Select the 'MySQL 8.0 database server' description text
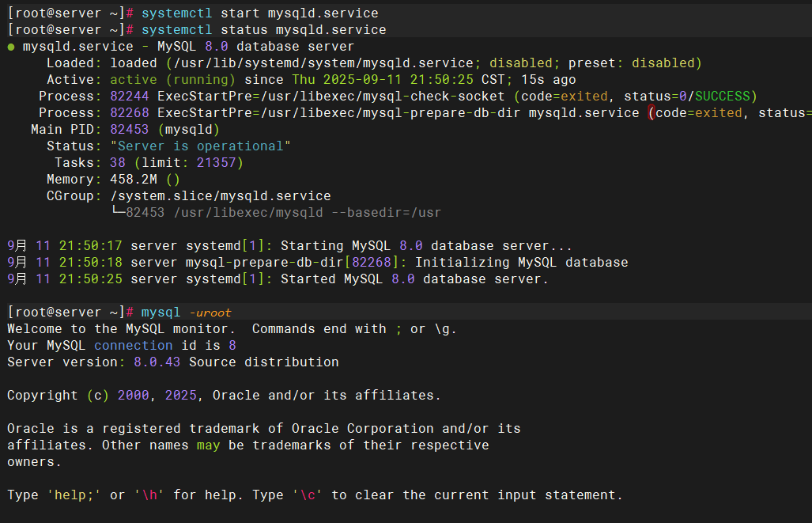Viewport: 812px width, 523px height. point(256,46)
